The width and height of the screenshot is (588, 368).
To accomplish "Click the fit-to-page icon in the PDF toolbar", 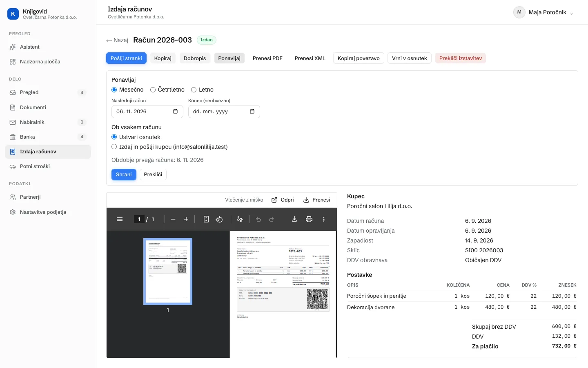I will coord(206,219).
